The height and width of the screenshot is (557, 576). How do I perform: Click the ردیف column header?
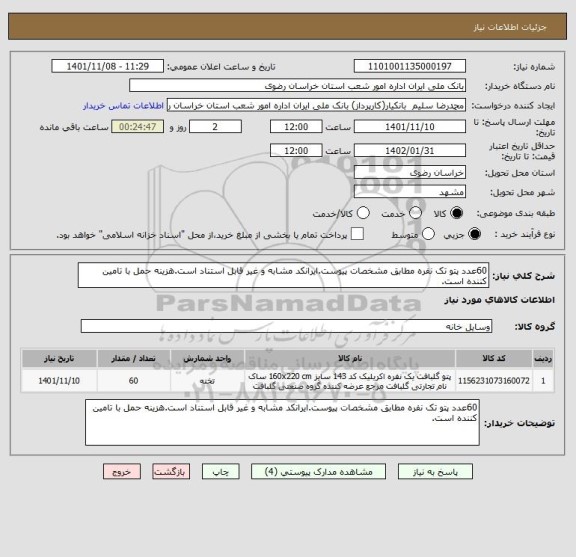pos(543,358)
